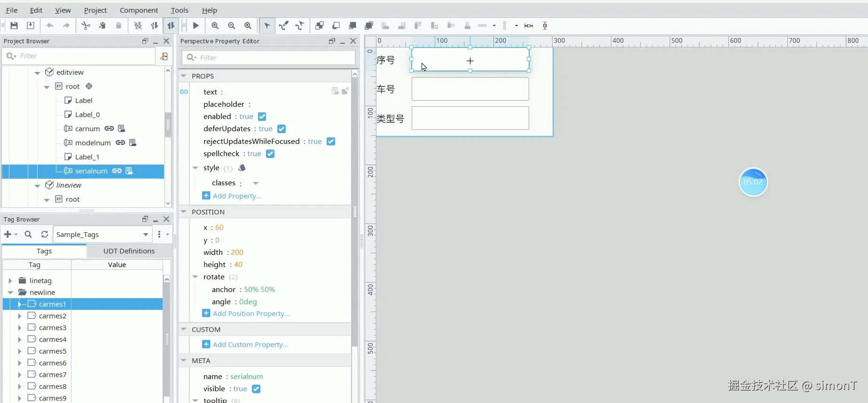
Task: Click the refresh icon in Tag Browser
Action: tap(45, 234)
